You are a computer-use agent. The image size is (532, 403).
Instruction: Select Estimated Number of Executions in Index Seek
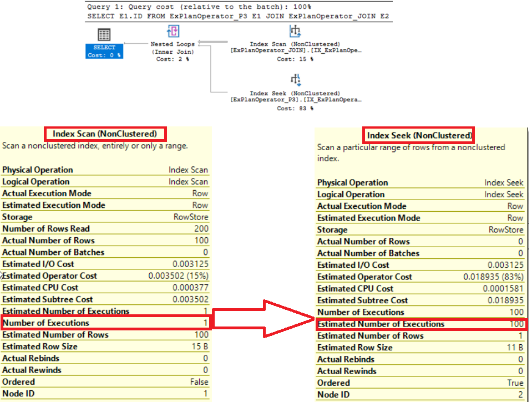pyautogui.click(x=420, y=324)
